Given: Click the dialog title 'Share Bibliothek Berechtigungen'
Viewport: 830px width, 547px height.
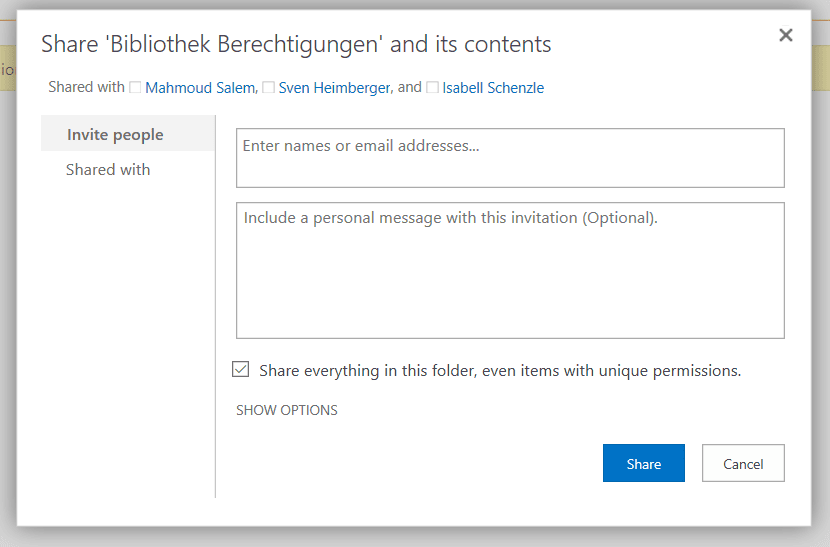Looking at the screenshot, I should pos(296,44).
